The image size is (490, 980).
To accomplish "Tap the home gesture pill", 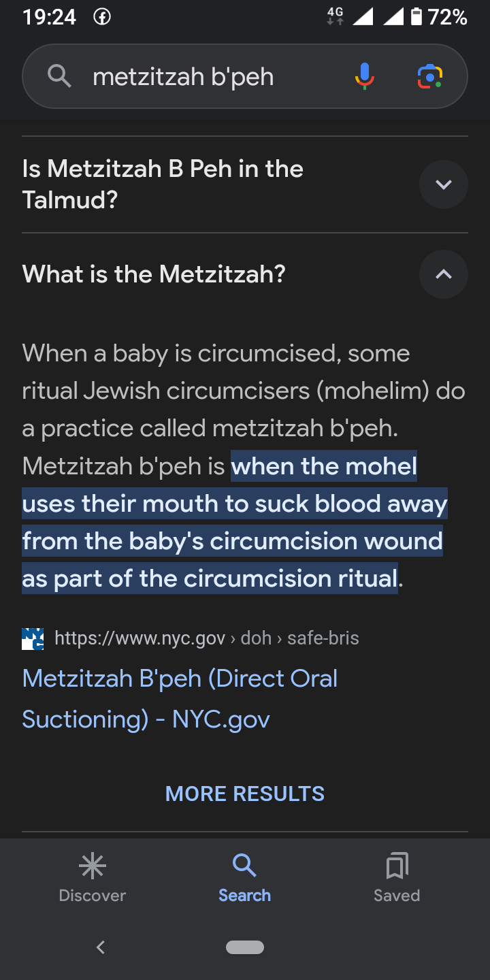I will [x=245, y=947].
